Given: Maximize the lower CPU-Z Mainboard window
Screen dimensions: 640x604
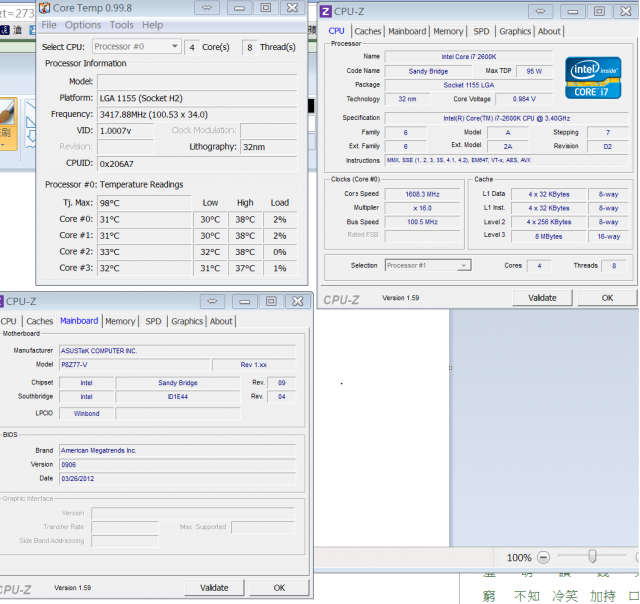Looking at the screenshot, I should (271, 301).
